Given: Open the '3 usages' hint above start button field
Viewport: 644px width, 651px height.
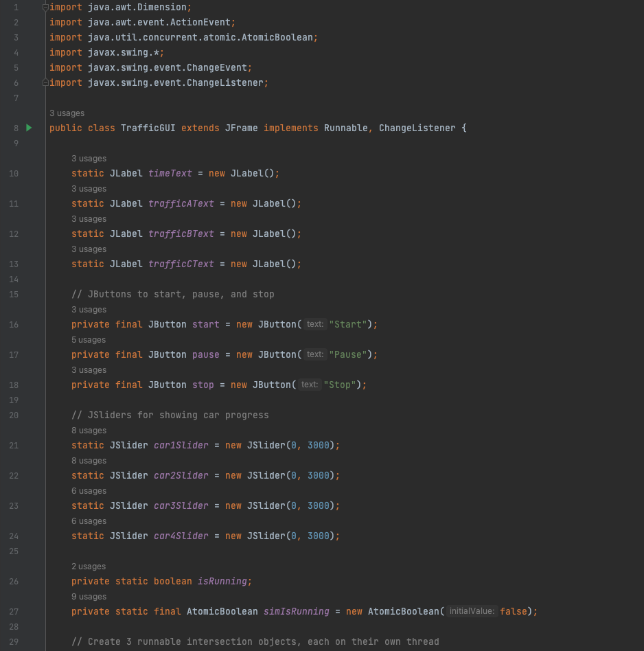Looking at the screenshot, I should pyautogui.click(x=89, y=309).
